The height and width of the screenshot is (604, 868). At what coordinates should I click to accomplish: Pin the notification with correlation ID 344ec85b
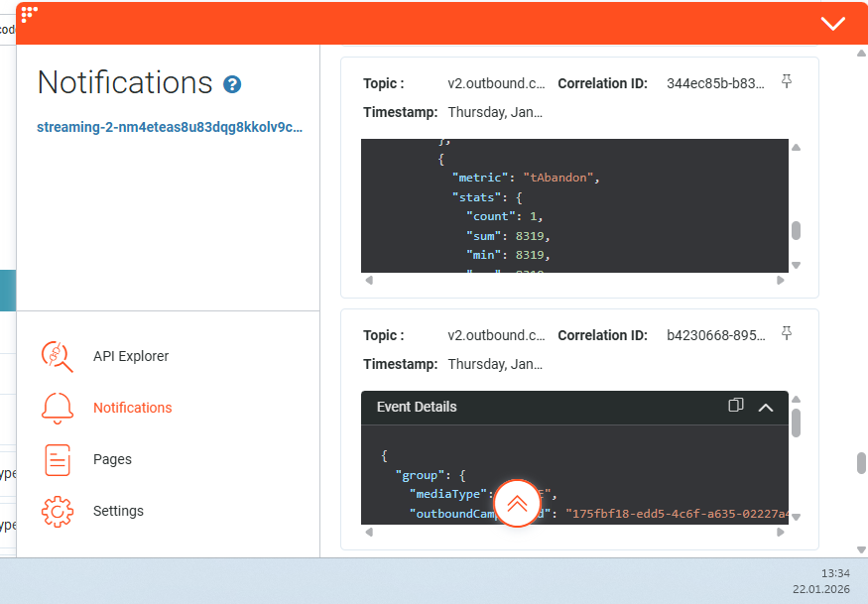pyautogui.click(x=787, y=81)
